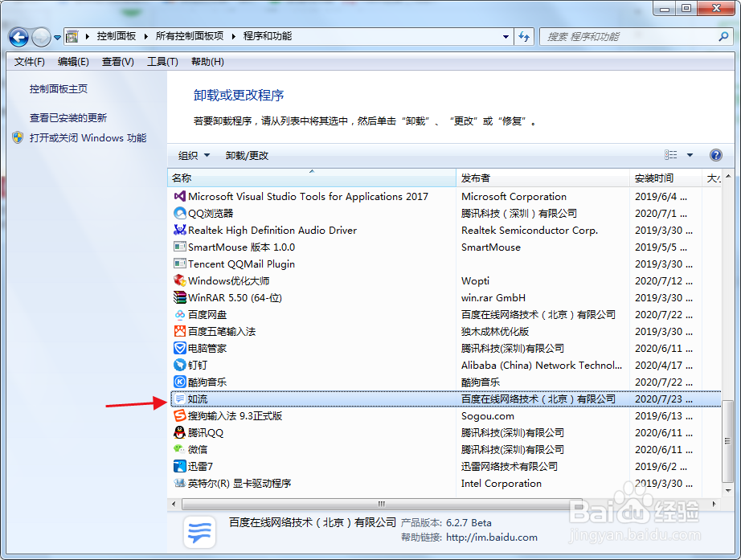Select Sogou.com publisher cell
This screenshot has height=560, width=741.
(x=487, y=416)
